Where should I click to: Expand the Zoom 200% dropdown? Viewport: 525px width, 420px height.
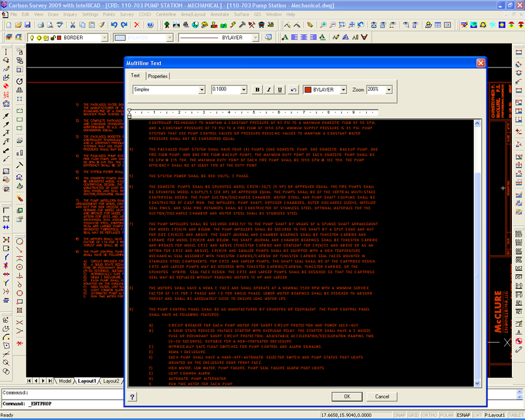pos(388,89)
